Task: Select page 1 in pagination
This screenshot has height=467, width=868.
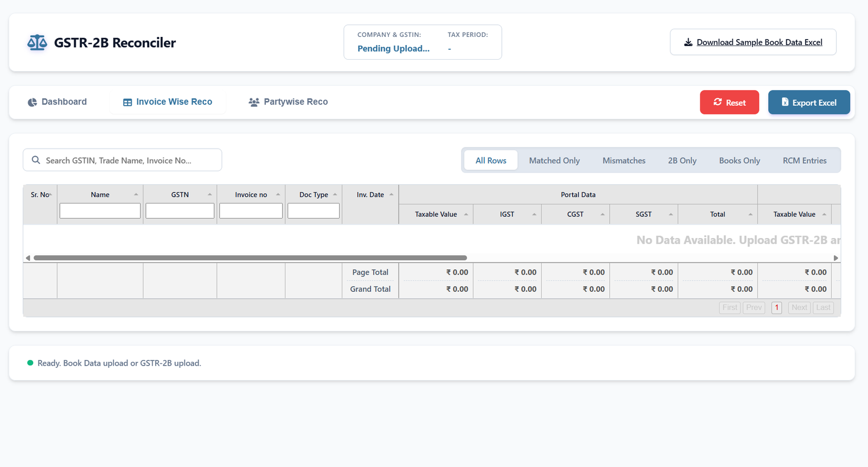Action: tap(777, 308)
